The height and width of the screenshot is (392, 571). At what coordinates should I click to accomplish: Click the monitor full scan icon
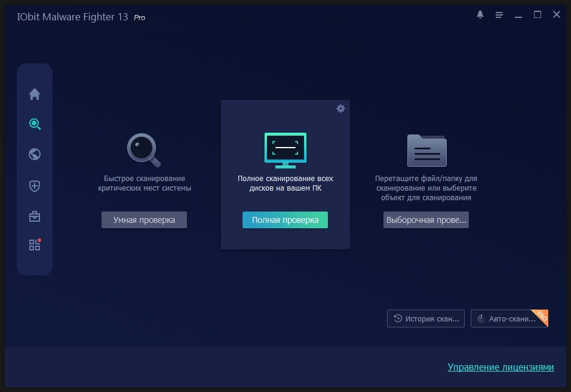point(285,150)
